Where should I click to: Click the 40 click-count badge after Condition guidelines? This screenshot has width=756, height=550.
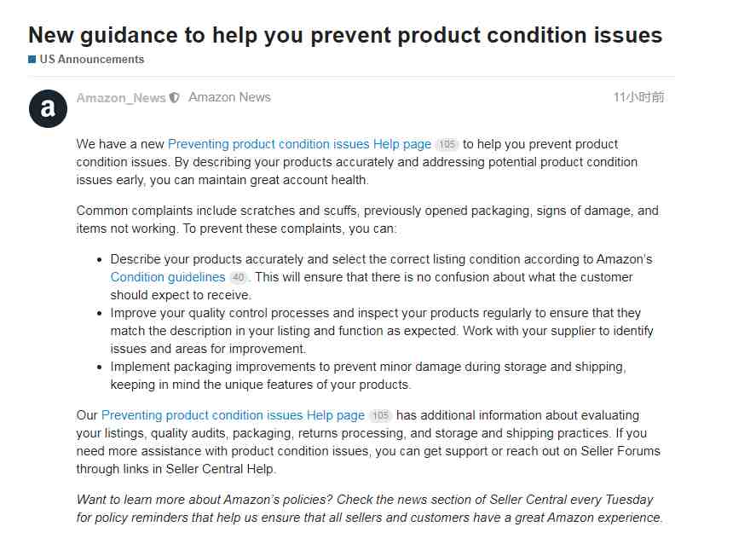[238, 277]
